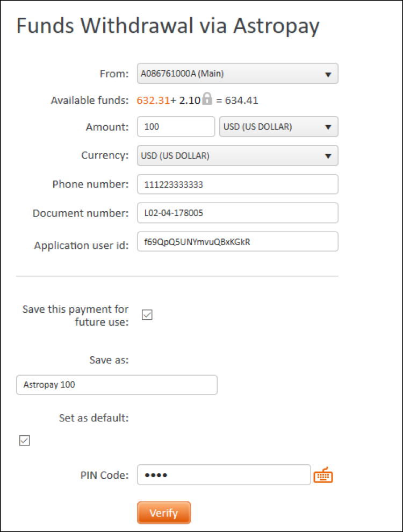Click the Verify button
This screenshot has width=403, height=532.
164,513
